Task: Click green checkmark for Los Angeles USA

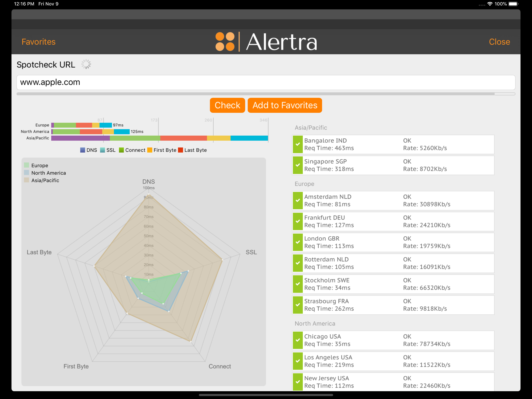Action: click(298, 361)
